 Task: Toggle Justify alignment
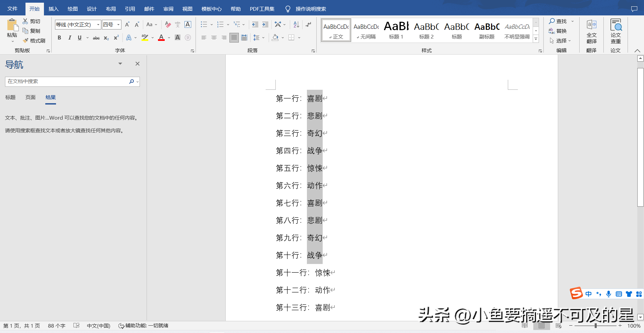click(x=234, y=38)
